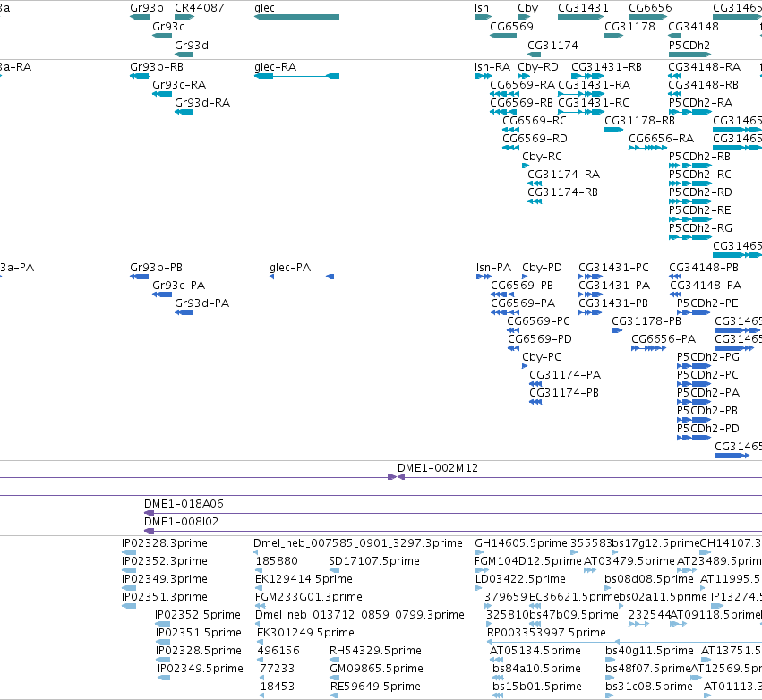Screen dimensions: 762x700
Task: Click the P5CDh2-RA transcript label
Action: pyautogui.click(x=701, y=103)
